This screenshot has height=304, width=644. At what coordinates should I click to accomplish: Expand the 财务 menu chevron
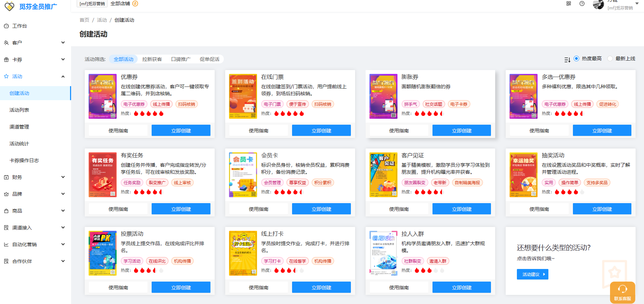click(x=63, y=177)
